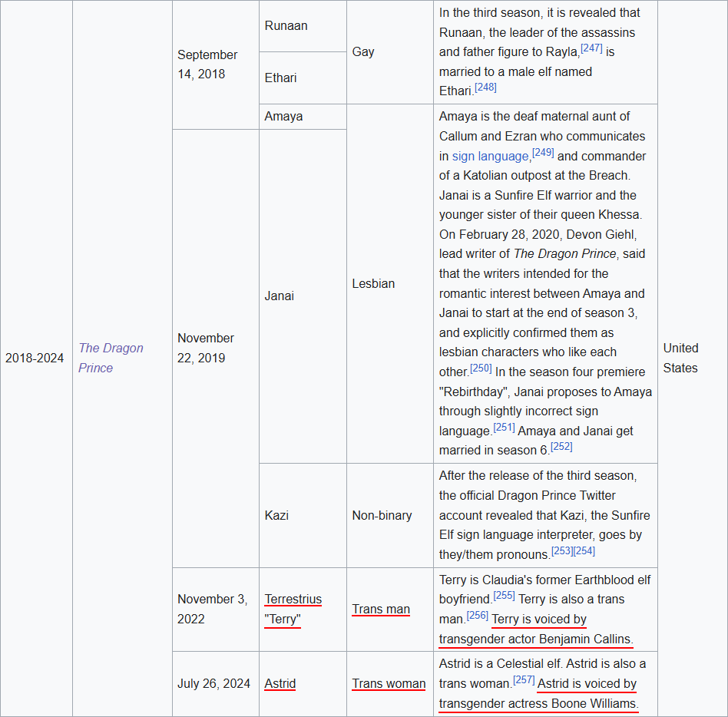Image resolution: width=728 pixels, height=717 pixels.
Task: Select the September 14, 2018 date cell
Action: pos(216,64)
